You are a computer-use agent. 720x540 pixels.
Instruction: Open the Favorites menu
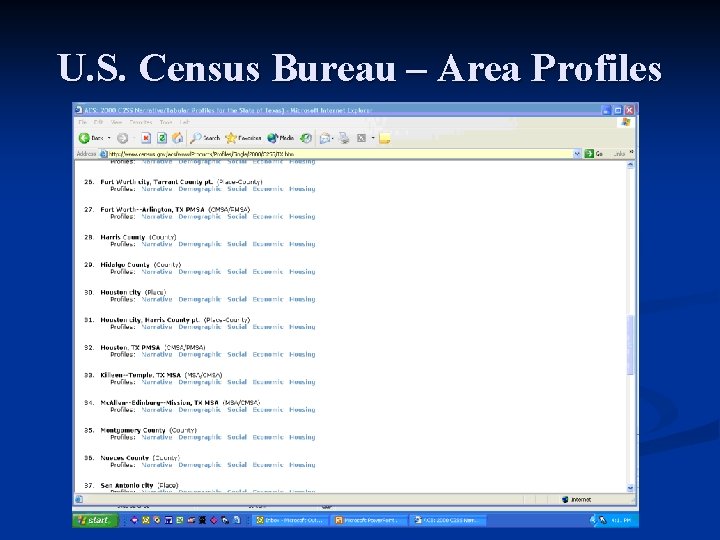tap(141, 122)
